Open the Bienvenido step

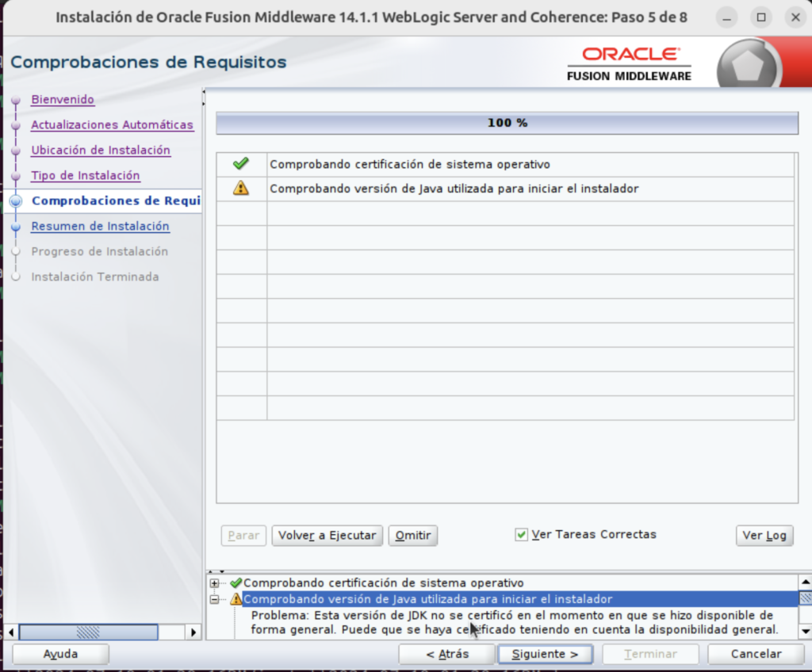[62, 100]
